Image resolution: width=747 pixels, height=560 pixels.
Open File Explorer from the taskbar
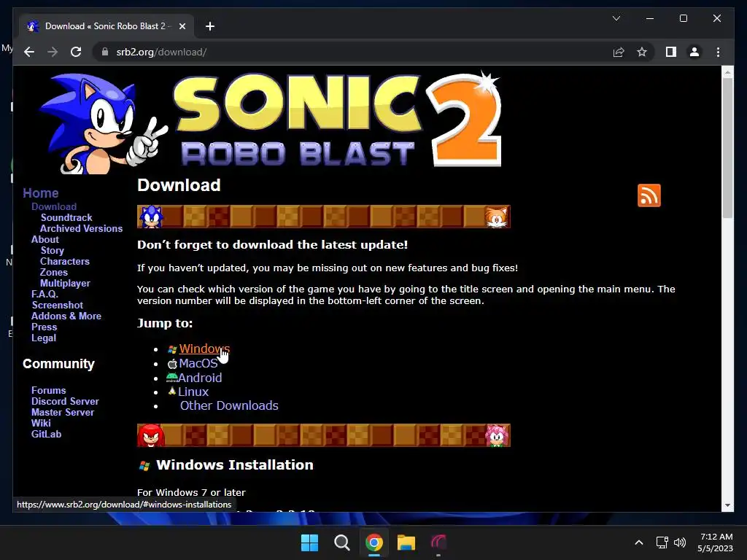coord(406,542)
